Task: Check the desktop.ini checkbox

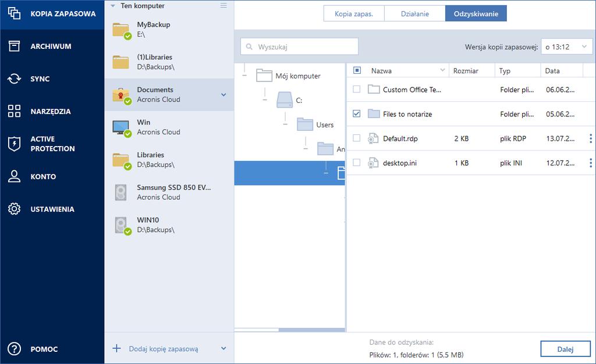Action: tap(357, 162)
